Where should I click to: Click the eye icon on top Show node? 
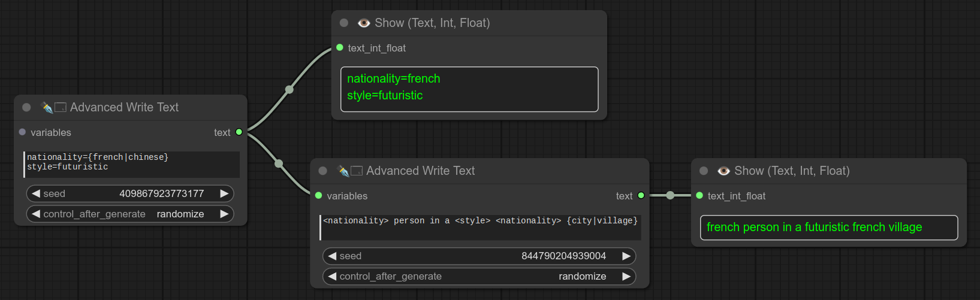click(x=363, y=23)
